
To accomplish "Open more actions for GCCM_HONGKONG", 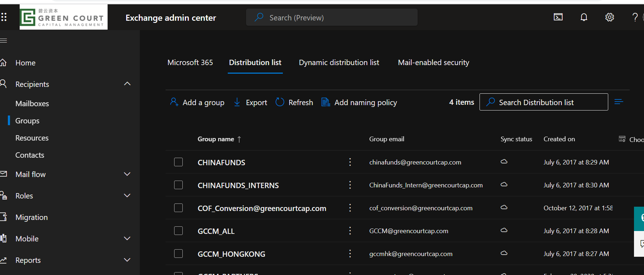I will click(x=350, y=254).
